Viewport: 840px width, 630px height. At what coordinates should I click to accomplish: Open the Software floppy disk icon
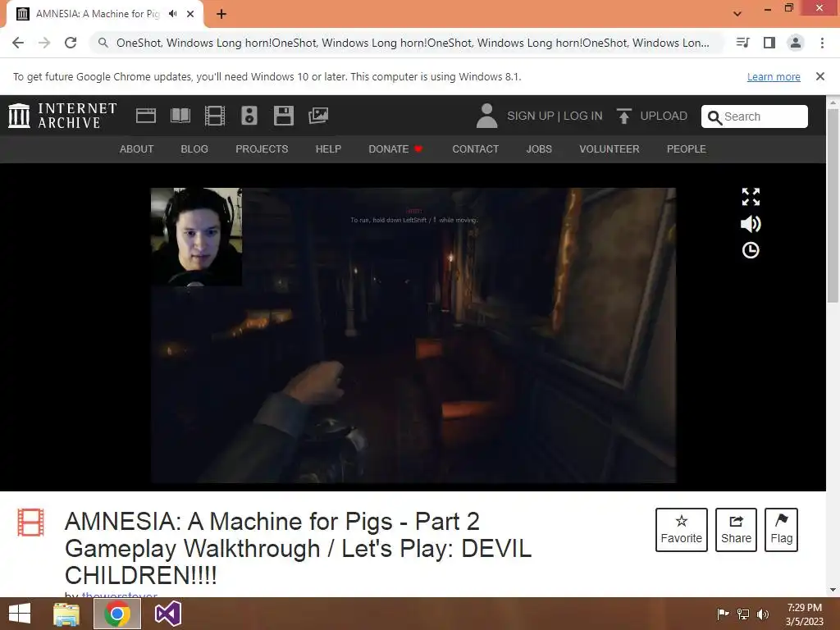point(283,116)
